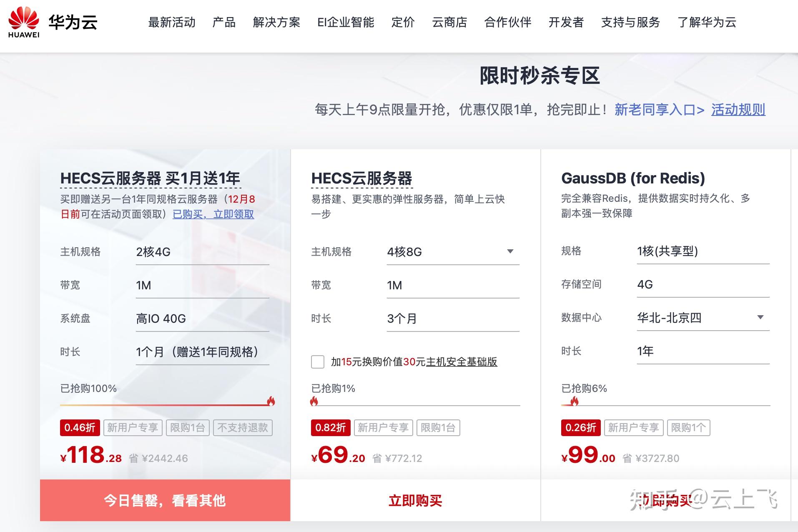798x532 pixels.
Task: Click the 限购1个 tag
Action: (688, 428)
